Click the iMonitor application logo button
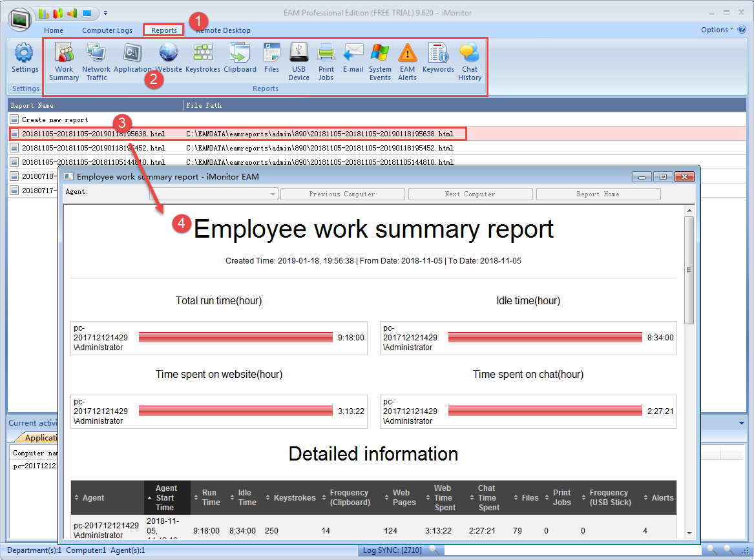Image resolution: width=754 pixels, height=560 pixels. 20,20
